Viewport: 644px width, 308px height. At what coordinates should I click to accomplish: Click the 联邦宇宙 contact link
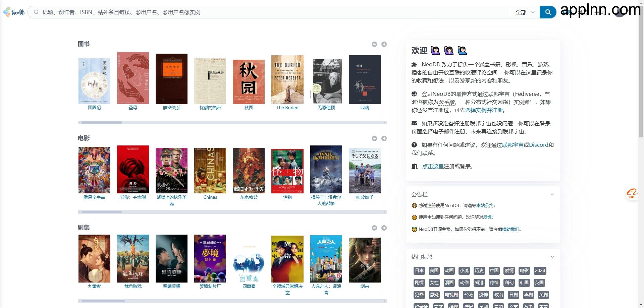(x=513, y=145)
